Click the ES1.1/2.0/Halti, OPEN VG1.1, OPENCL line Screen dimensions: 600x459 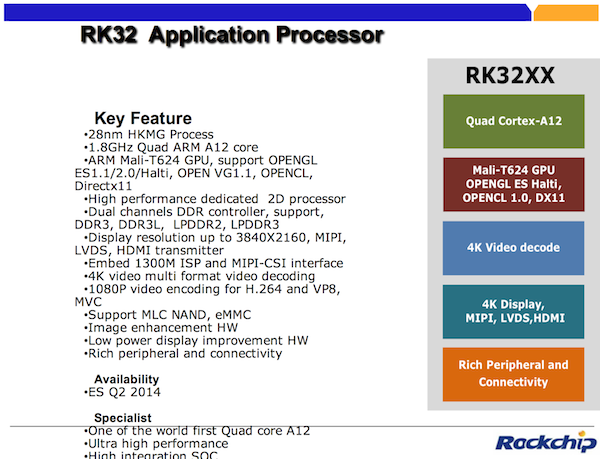(194, 173)
